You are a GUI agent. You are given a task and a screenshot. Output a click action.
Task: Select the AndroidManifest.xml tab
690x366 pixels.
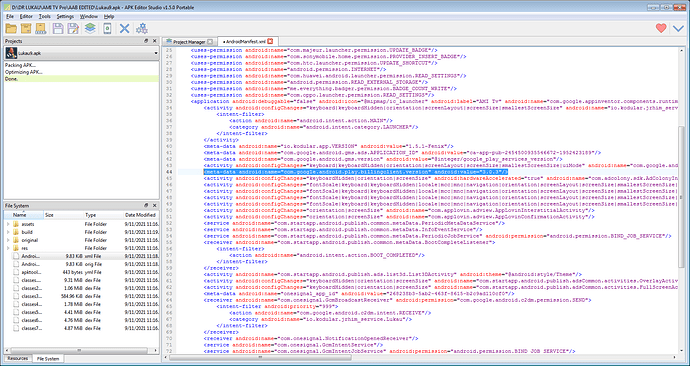[x=248, y=41]
